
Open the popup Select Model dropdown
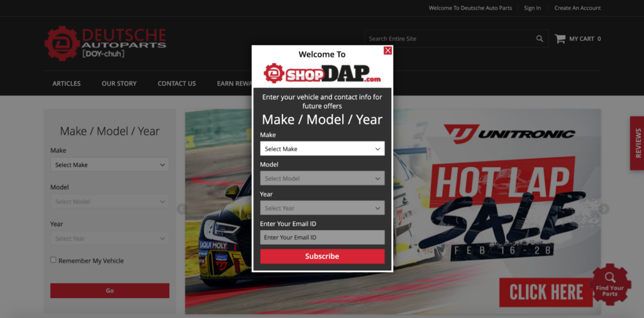tap(322, 178)
